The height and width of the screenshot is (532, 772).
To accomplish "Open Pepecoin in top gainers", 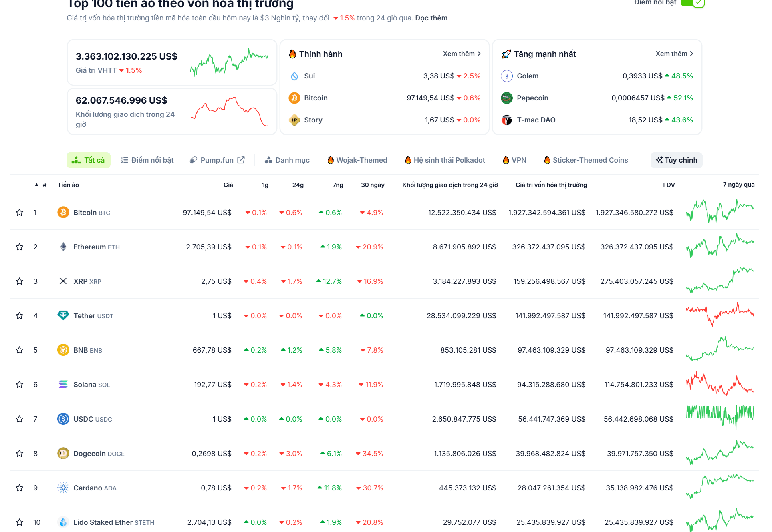I will coord(532,98).
